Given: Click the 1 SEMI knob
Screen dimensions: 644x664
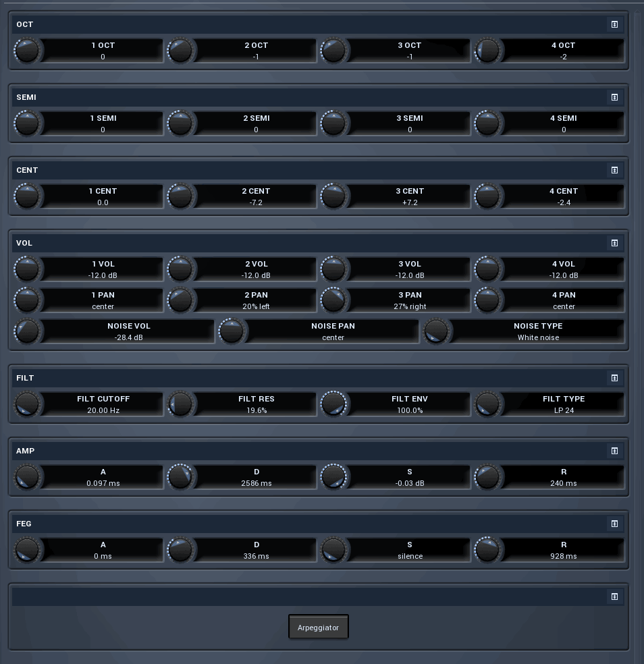Looking at the screenshot, I should (27, 123).
